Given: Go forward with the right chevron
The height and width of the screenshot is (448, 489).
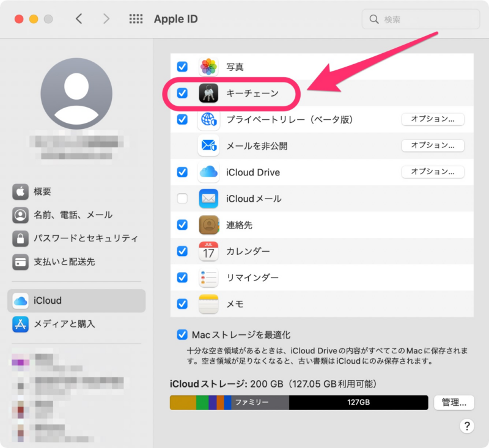Looking at the screenshot, I should click(106, 19).
